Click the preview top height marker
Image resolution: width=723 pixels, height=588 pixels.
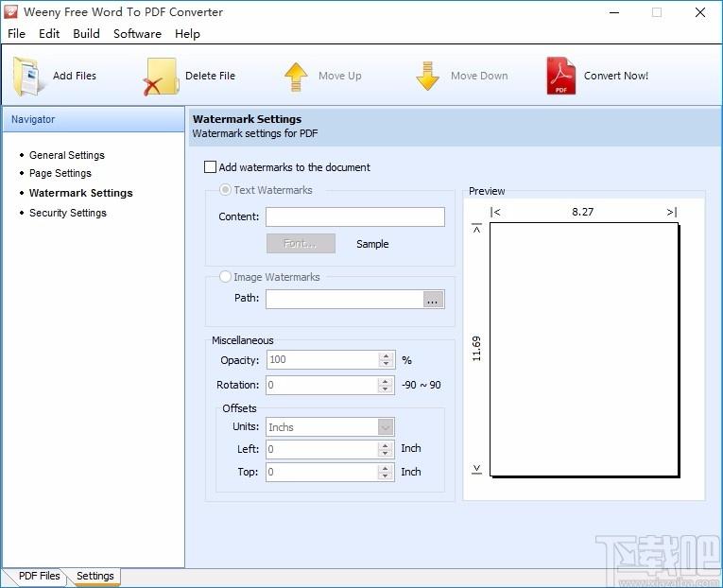[x=476, y=228]
